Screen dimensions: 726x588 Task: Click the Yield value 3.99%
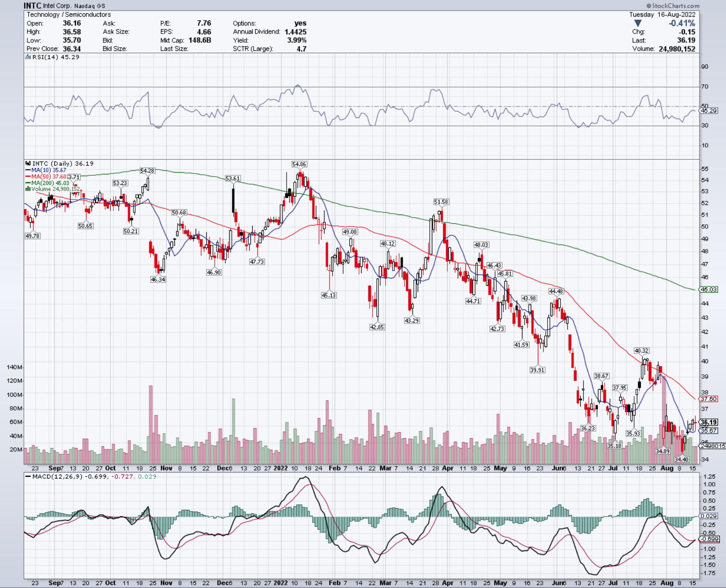(297, 40)
